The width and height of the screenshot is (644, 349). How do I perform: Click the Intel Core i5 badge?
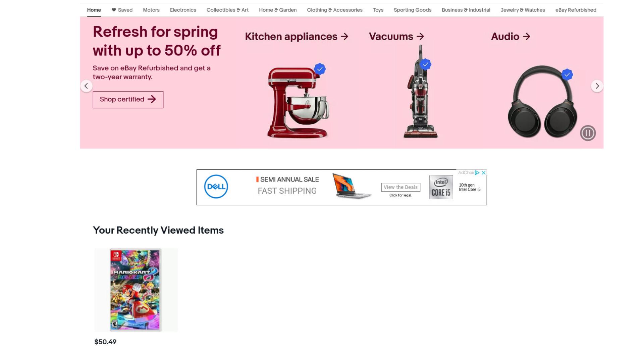441,187
